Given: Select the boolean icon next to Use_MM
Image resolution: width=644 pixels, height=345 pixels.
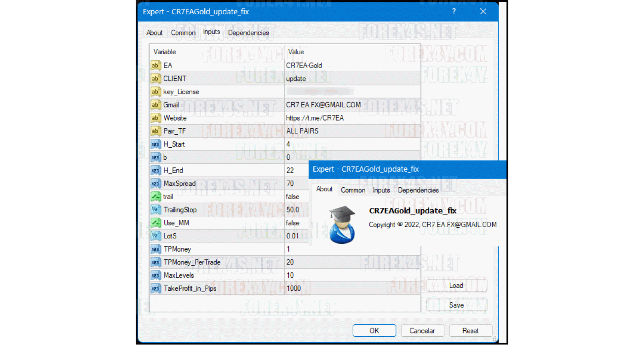Looking at the screenshot, I should pos(155,223).
